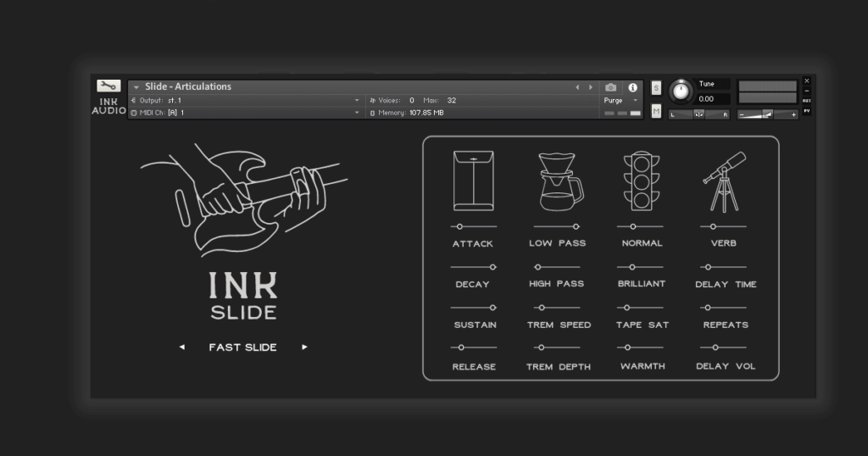Click the guitar slide artwork
The image size is (868, 456).
[243, 200]
